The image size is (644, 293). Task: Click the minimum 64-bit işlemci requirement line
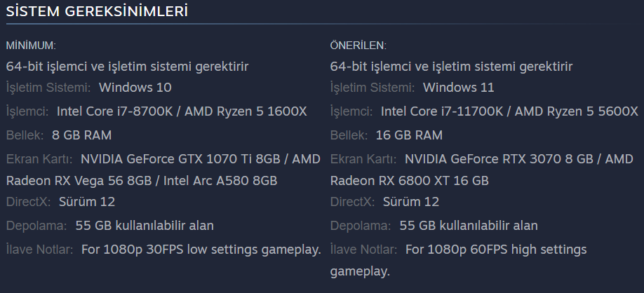coord(127,67)
